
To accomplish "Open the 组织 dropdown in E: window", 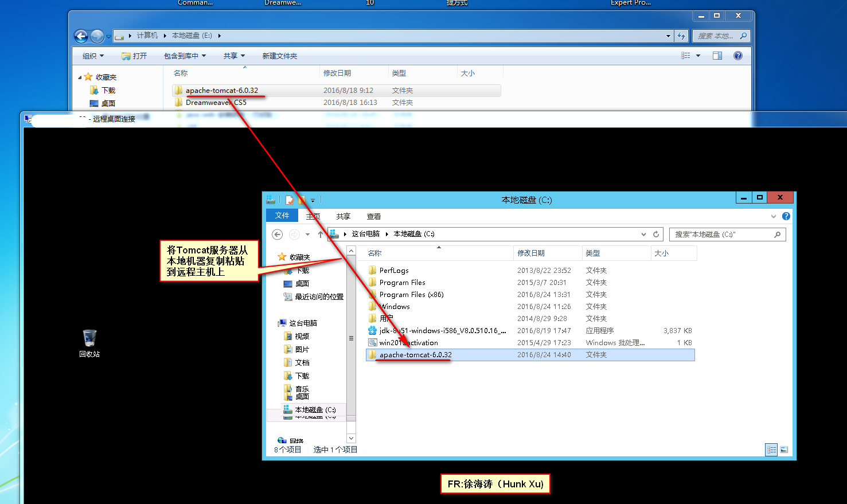I will (x=93, y=56).
